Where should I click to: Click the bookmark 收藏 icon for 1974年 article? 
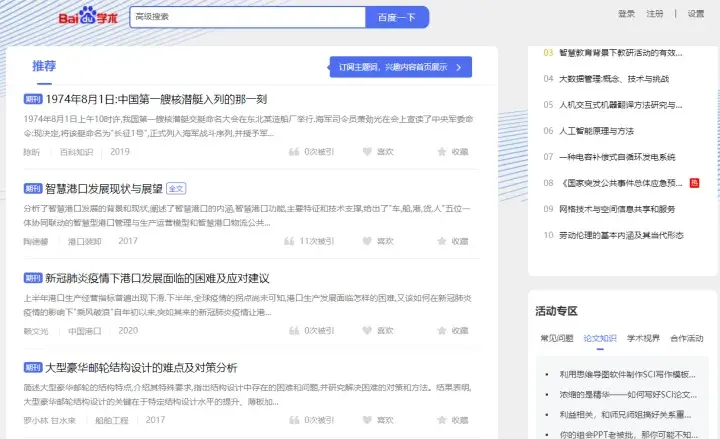coord(443,152)
